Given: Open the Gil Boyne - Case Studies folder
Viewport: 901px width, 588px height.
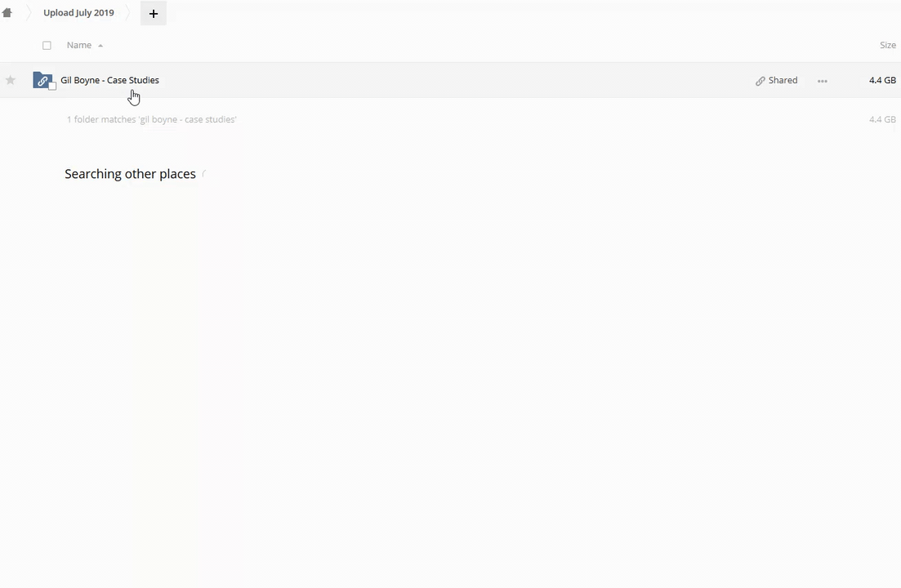Looking at the screenshot, I should pos(109,80).
